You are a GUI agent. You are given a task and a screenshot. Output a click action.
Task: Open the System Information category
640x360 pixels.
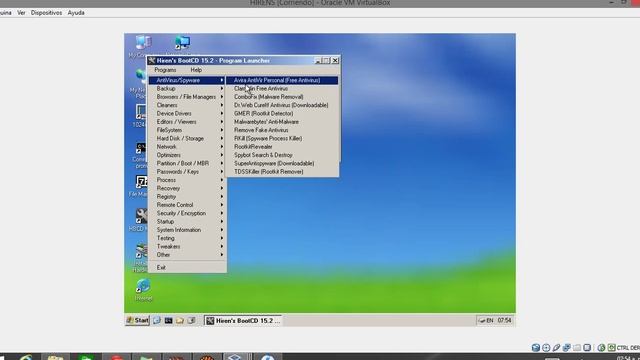[187, 230]
